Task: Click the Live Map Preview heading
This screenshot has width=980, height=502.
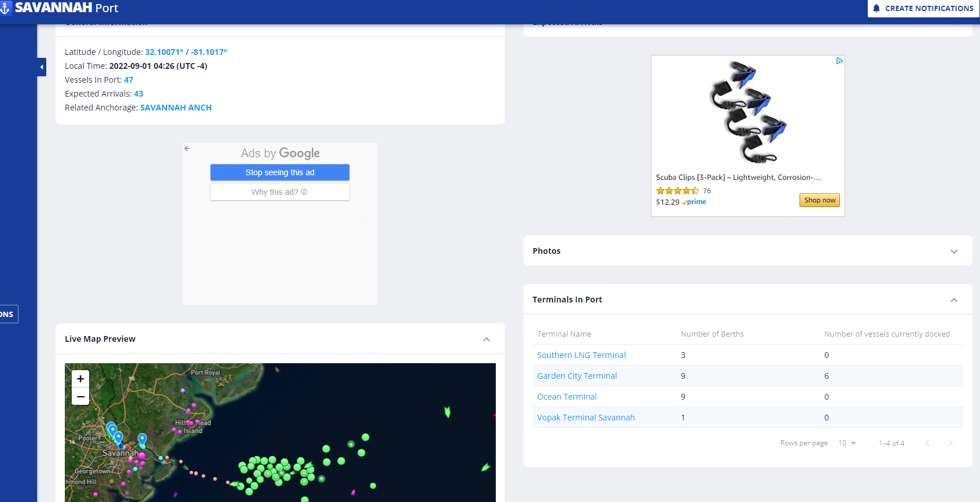Action: (100, 339)
